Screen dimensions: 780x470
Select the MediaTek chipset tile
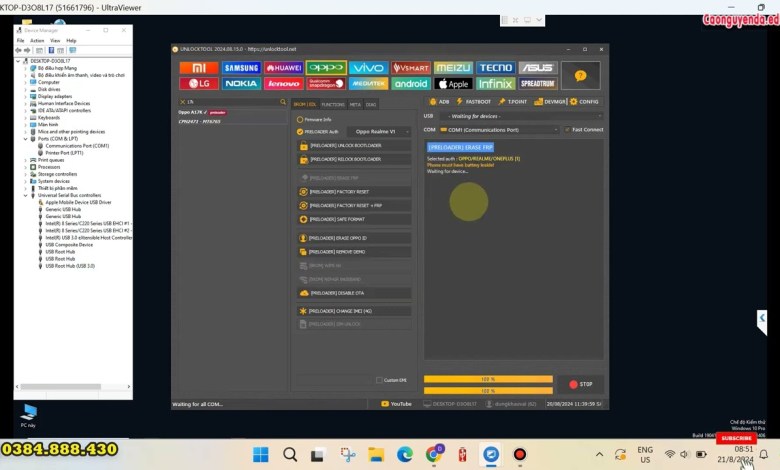tap(368, 84)
